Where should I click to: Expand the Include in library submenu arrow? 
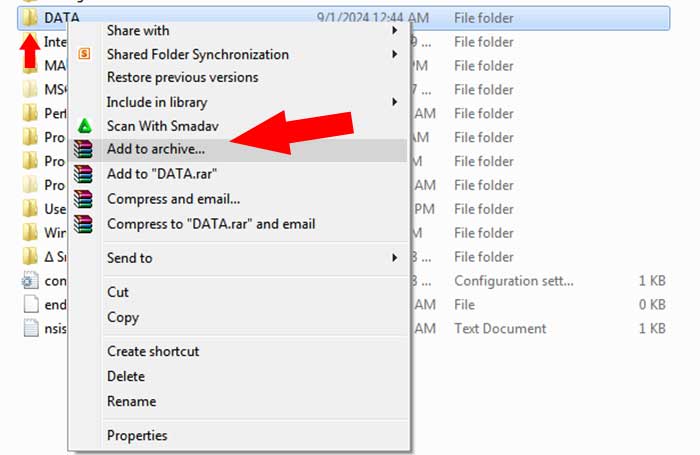[x=395, y=102]
